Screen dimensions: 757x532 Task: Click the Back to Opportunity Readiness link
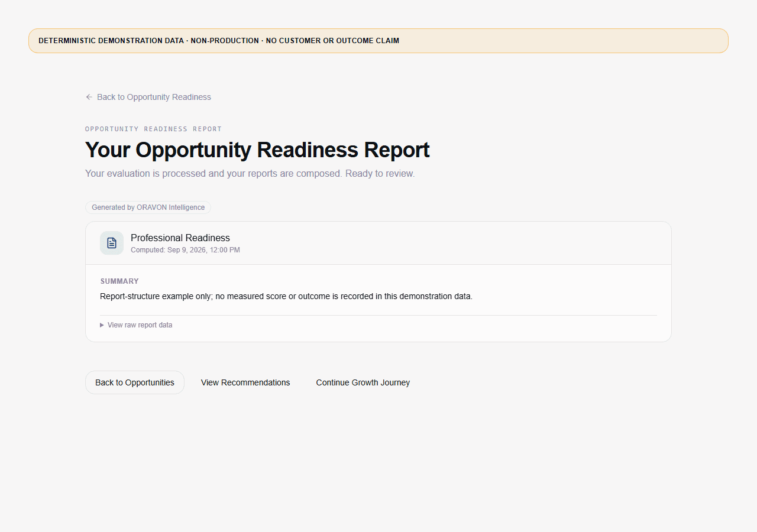click(148, 97)
